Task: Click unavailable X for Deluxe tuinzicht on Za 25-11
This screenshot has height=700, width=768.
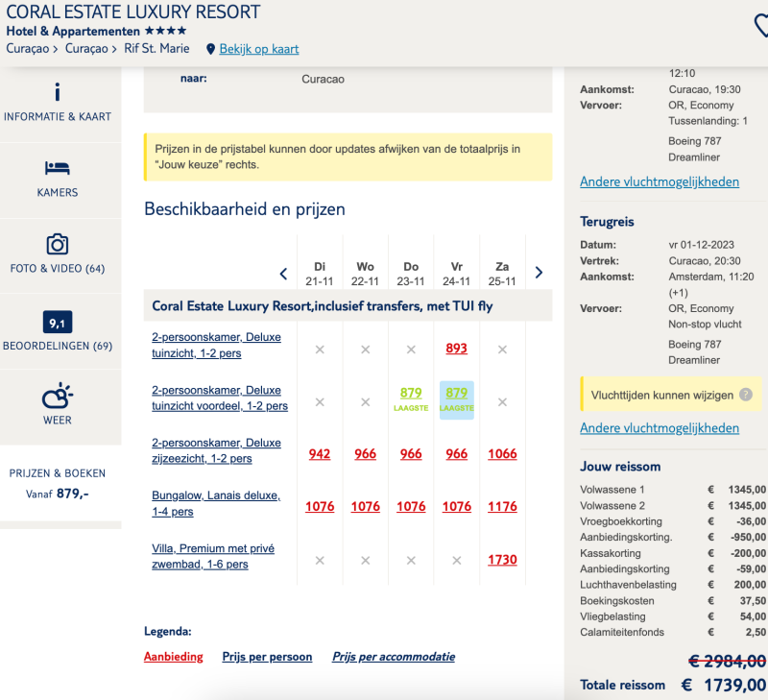Action: click(502, 350)
